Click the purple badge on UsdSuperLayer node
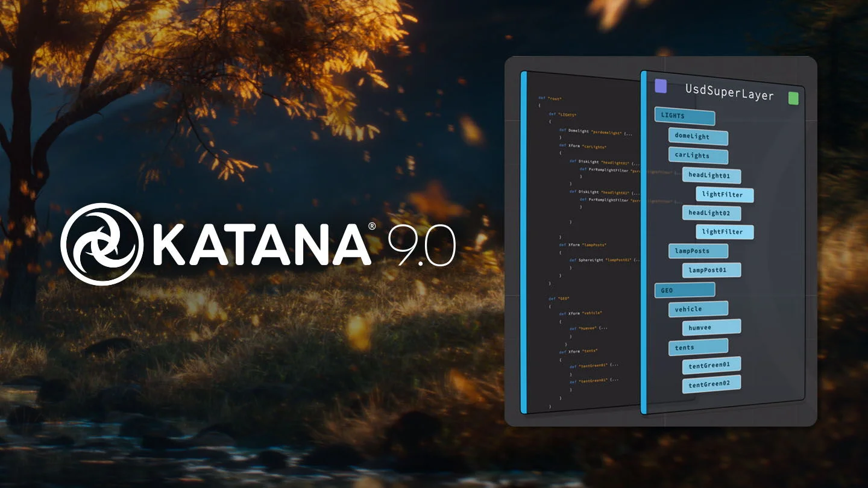The width and height of the screenshot is (868, 488). click(661, 86)
